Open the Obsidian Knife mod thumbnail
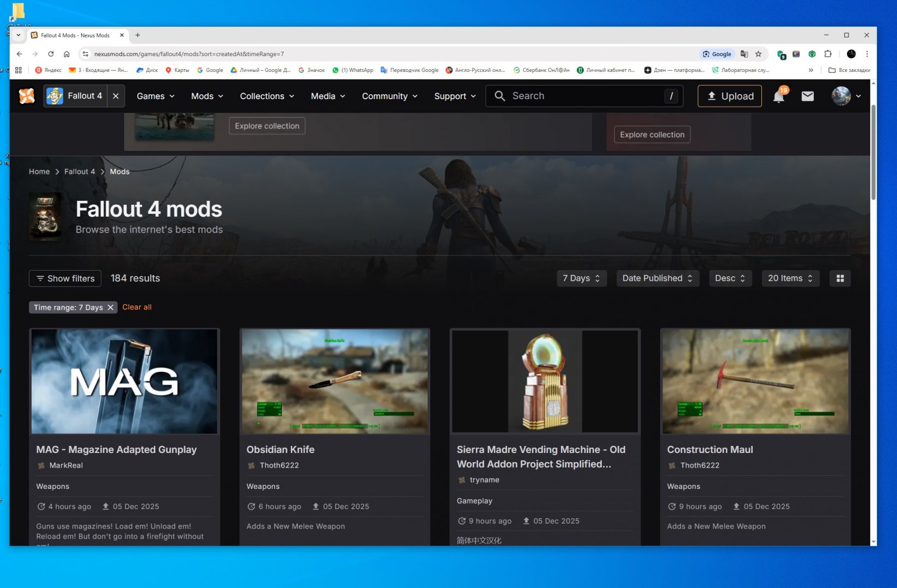The height and width of the screenshot is (588, 897). coord(334,381)
